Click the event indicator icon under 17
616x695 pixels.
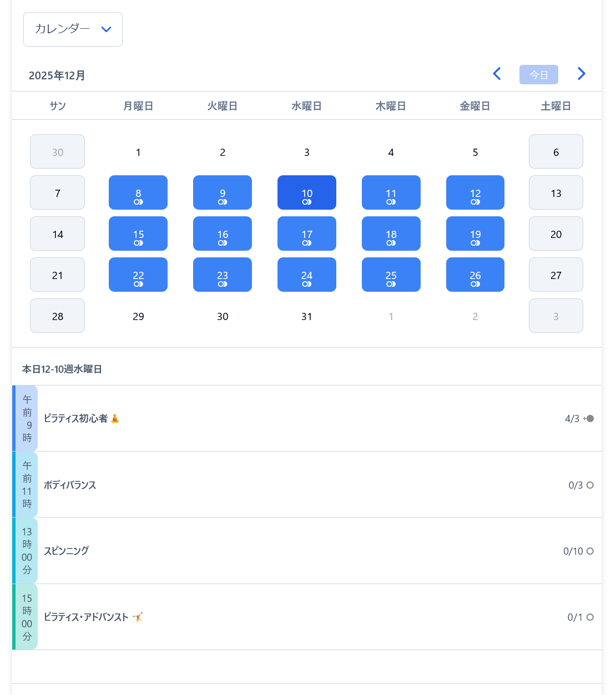click(306, 243)
